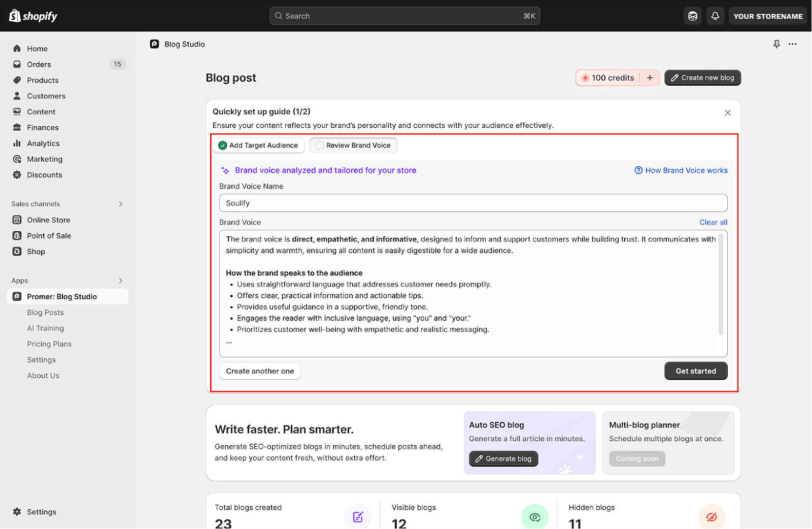Screen dimensions: 812x529
Task: Click the Total blogs created edit icon
Action: point(358,517)
